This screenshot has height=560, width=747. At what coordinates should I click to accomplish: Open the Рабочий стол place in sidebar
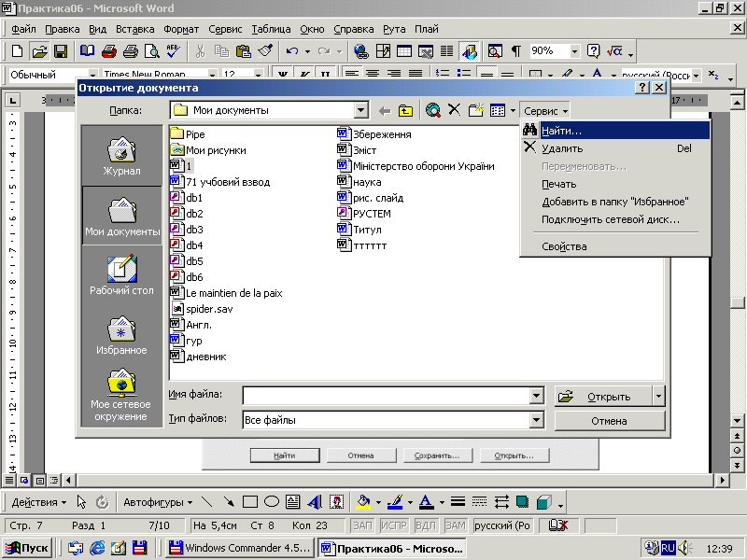[122, 274]
